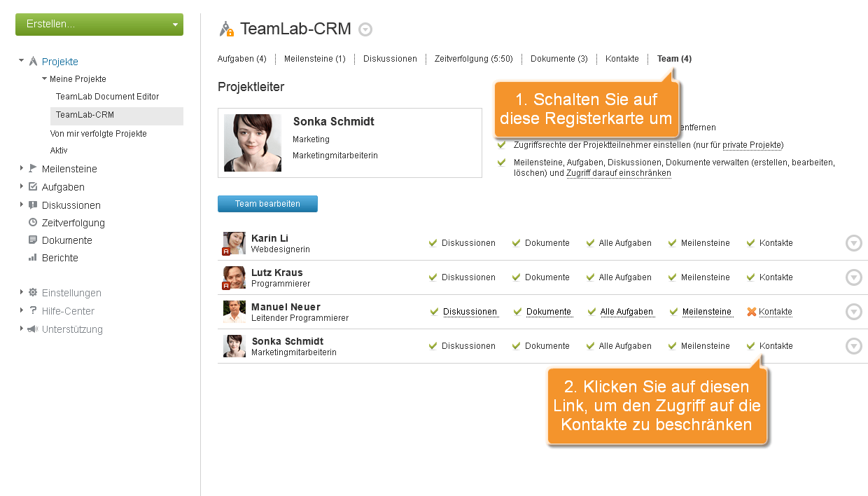Open the actions menu for Manuel Neuer
The width and height of the screenshot is (868, 496).
[854, 312]
